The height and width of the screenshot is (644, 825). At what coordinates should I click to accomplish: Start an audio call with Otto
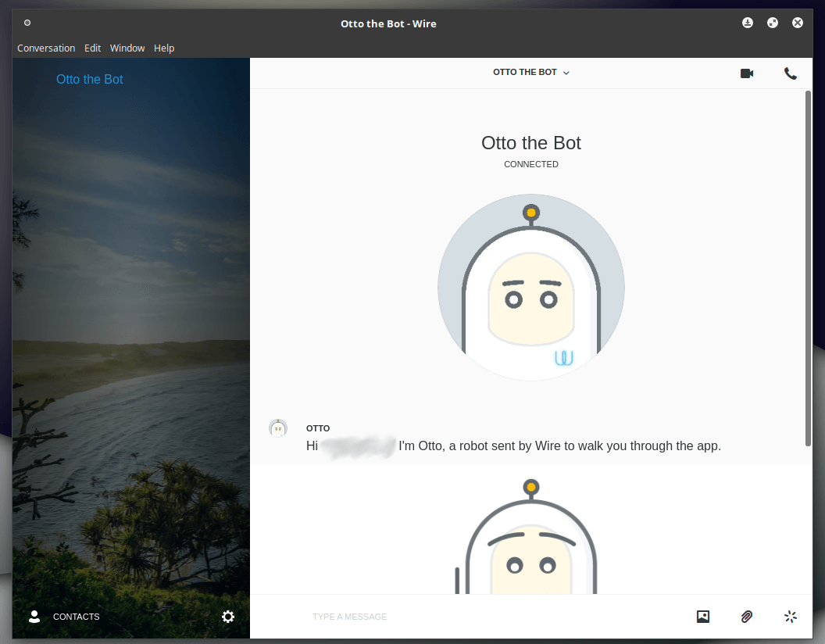[x=791, y=73]
